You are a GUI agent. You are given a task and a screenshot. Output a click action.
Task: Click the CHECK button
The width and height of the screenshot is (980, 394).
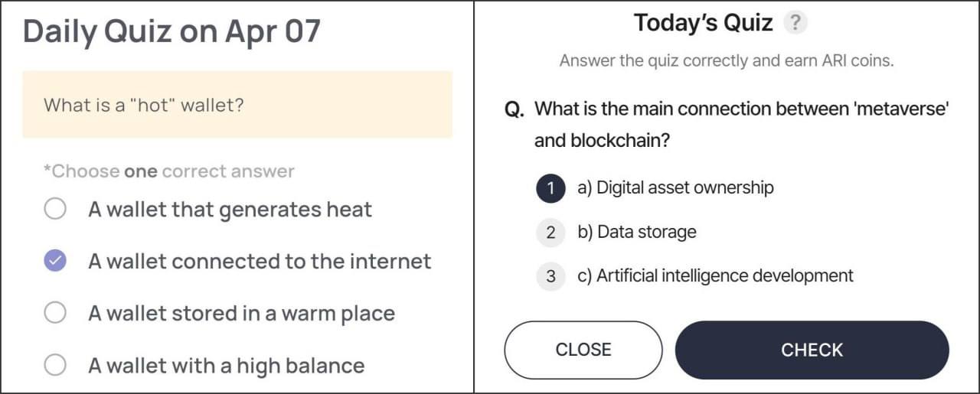coord(812,350)
